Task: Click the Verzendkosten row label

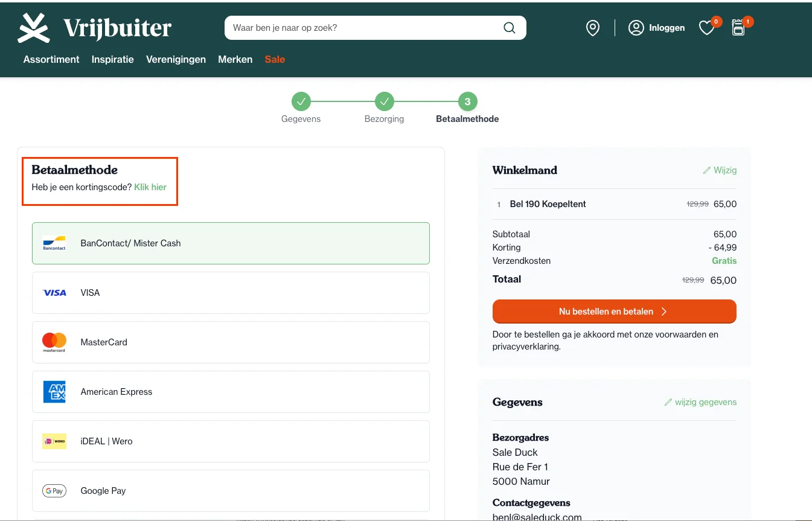Action: [x=522, y=261]
